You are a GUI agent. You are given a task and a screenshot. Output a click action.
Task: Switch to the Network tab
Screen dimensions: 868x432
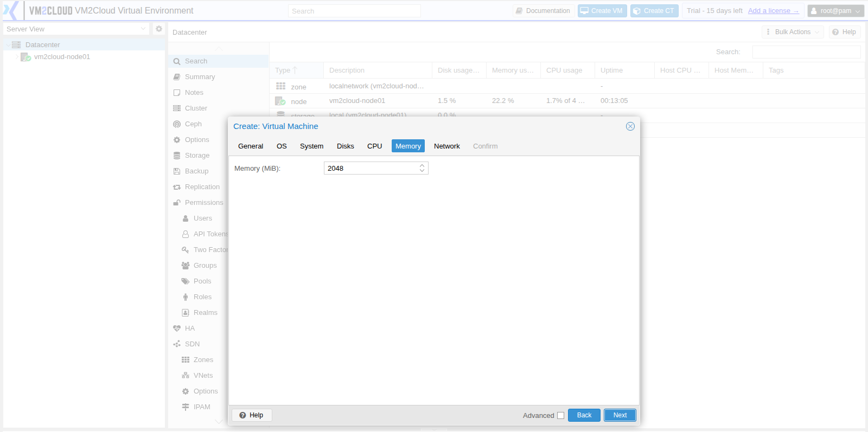click(x=447, y=146)
